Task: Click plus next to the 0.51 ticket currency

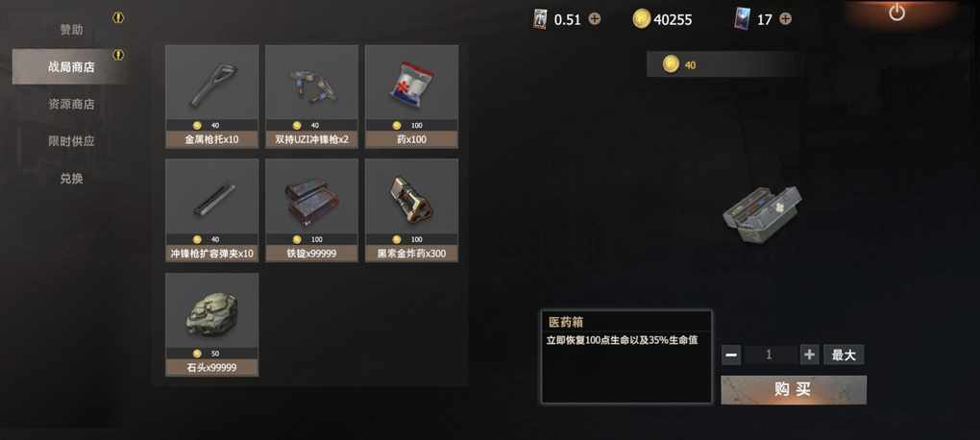Action: pyautogui.click(x=595, y=19)
